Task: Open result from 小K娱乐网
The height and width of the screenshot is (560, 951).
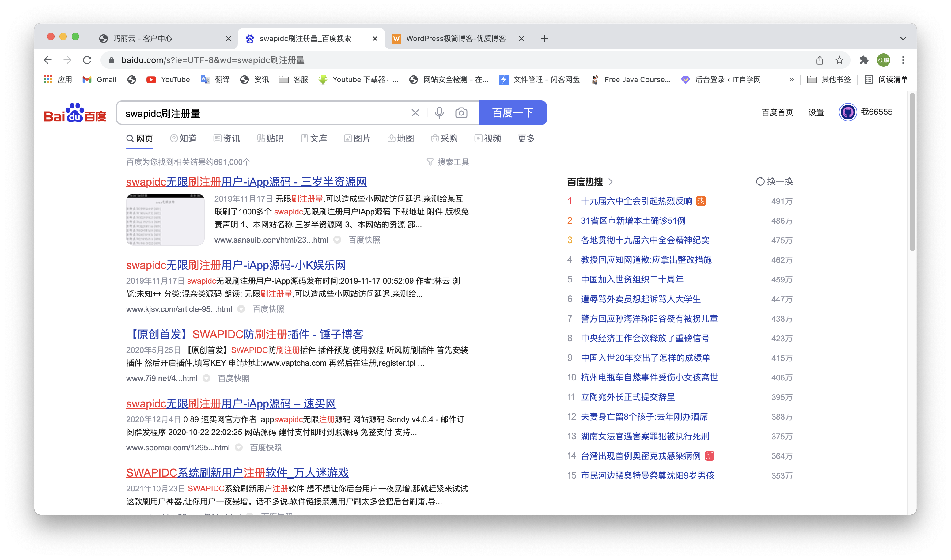Action: click(236, 265)
